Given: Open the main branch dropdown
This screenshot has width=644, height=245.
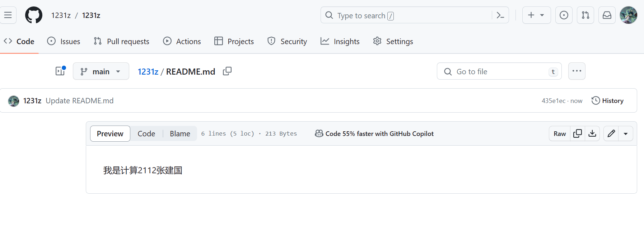Looking at the screenshot, I should click(101, 71).
